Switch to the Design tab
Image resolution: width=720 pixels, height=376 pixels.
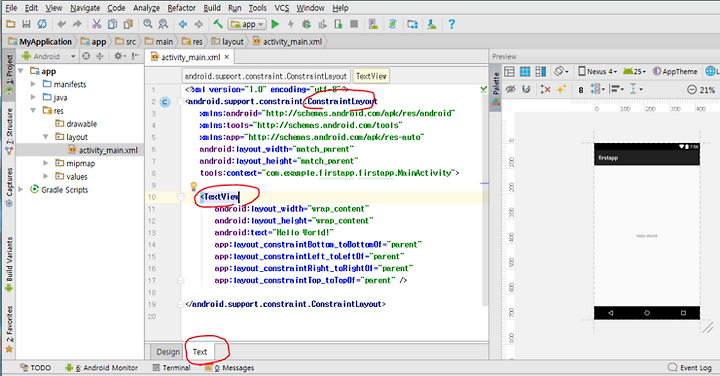tap(168, 352)
